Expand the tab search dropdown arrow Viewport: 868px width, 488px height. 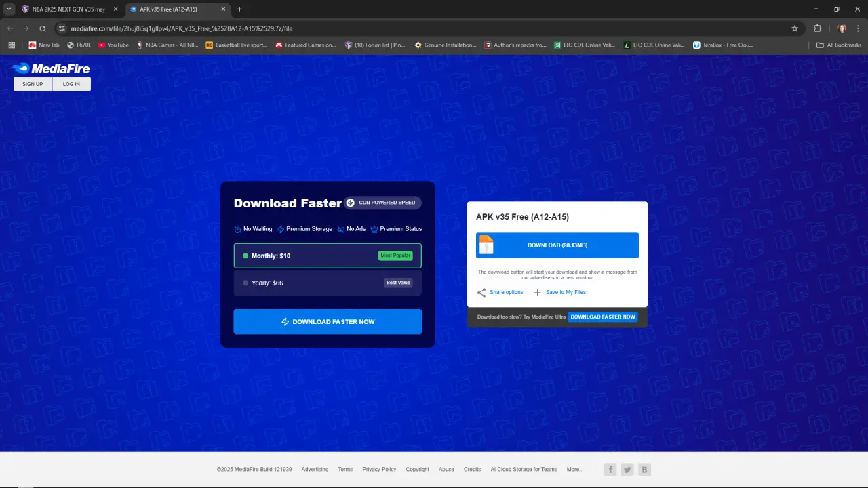point(9,9)
